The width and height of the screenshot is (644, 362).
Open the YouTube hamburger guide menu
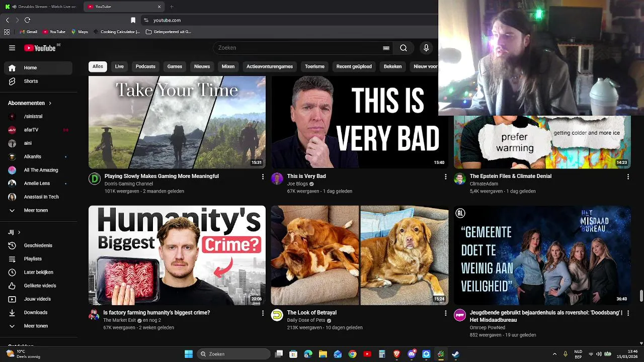coord(12,48)
